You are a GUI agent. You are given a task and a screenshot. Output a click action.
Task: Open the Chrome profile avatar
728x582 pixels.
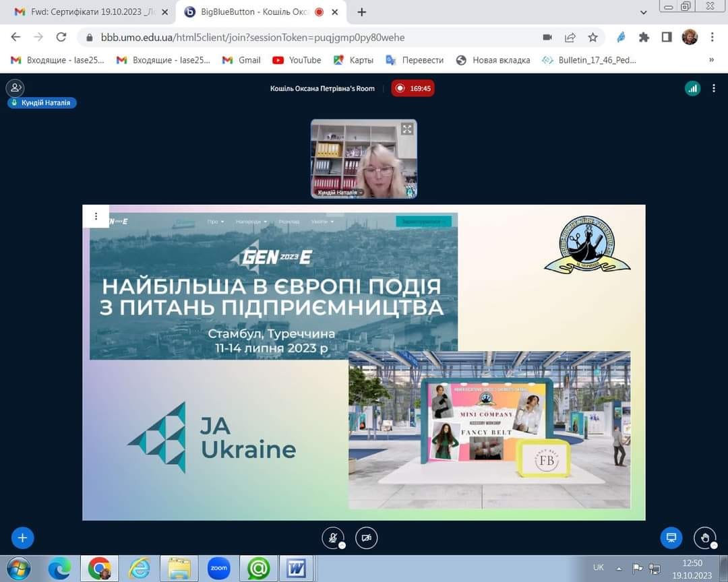point(690,37)
